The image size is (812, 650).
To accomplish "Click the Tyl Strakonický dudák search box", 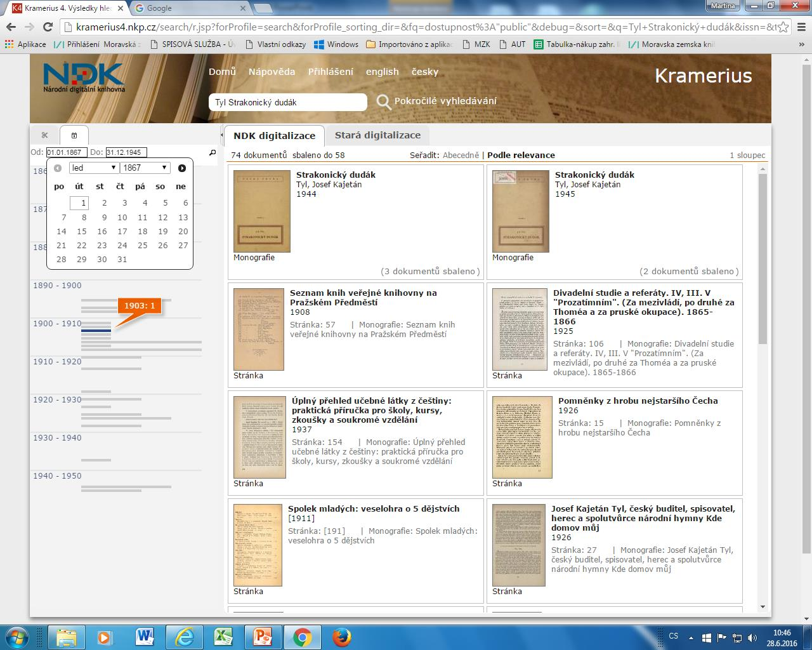I will pyautogui.click(x=288, y=102).
